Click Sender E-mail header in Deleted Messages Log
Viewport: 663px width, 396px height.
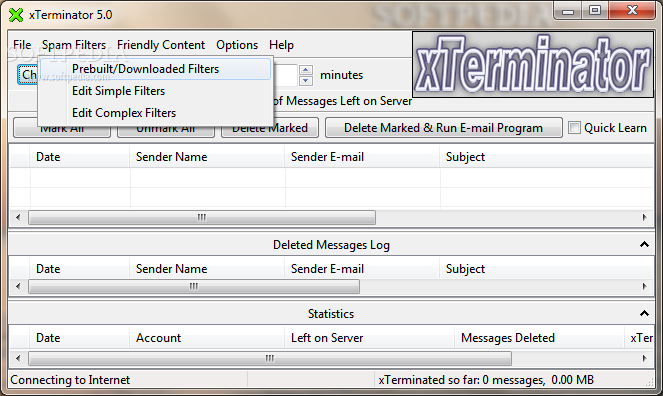coord(362,269)
